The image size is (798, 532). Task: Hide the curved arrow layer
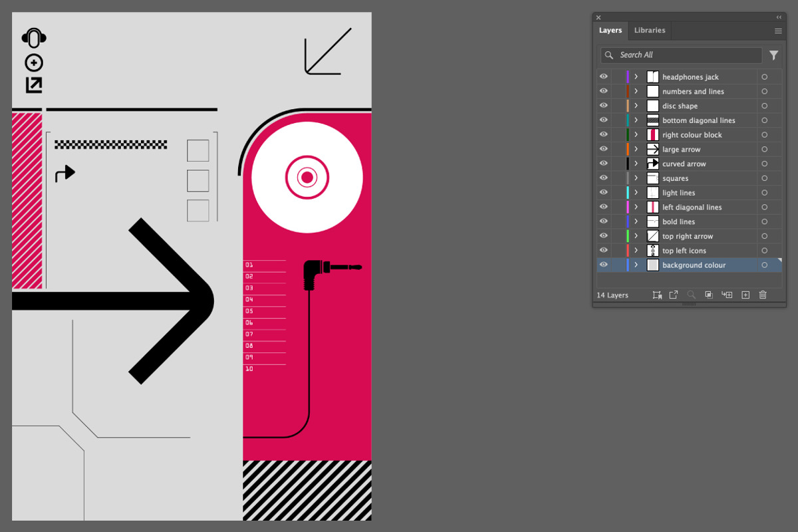[x=604, y=164]
